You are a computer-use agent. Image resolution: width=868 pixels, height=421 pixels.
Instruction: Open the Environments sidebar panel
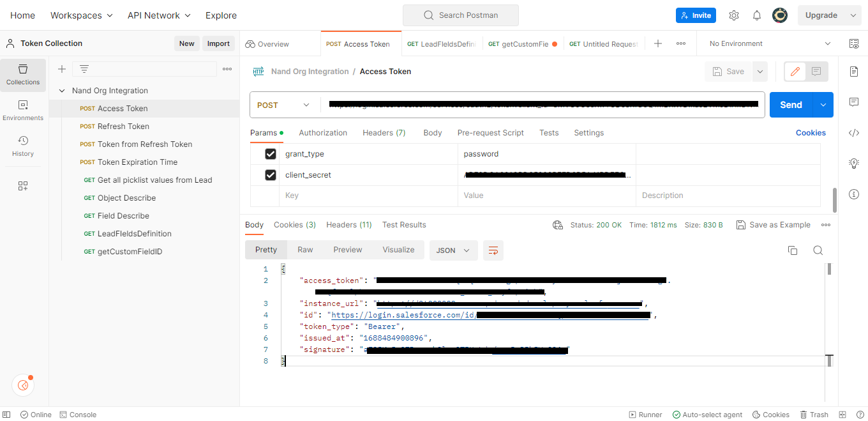(23, 111)
